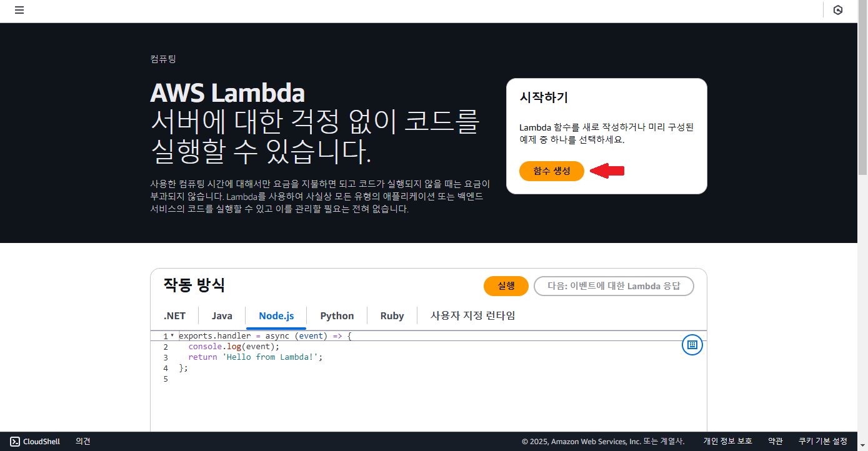The height and width of the screenshot is (451, 868).
Task: Open the 의견 feedback link
Action: [x=83, y=441]
